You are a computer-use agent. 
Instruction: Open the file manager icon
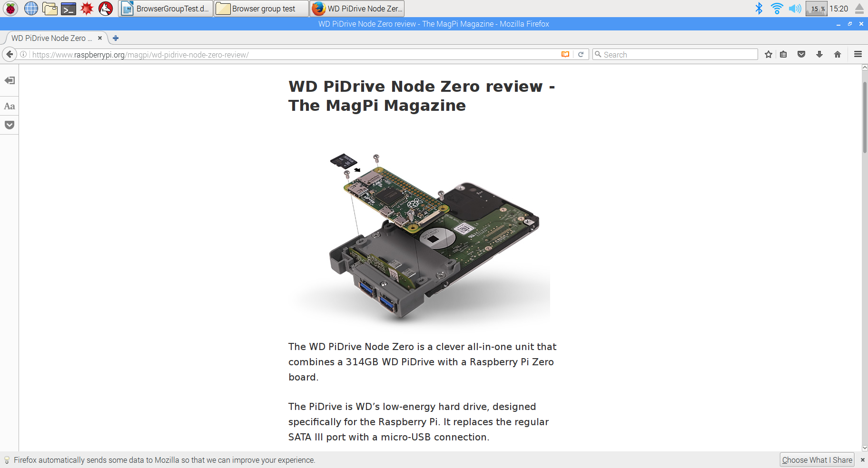[49, 9]
